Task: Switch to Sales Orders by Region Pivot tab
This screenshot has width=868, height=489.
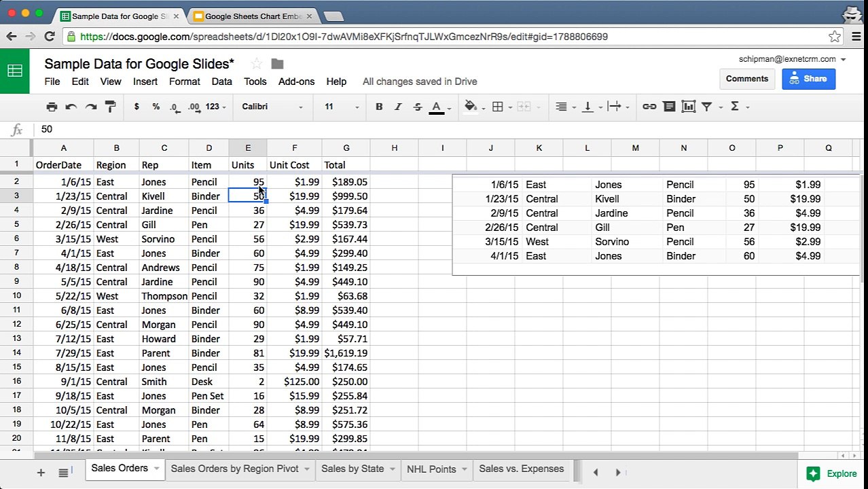Action: 234,469
